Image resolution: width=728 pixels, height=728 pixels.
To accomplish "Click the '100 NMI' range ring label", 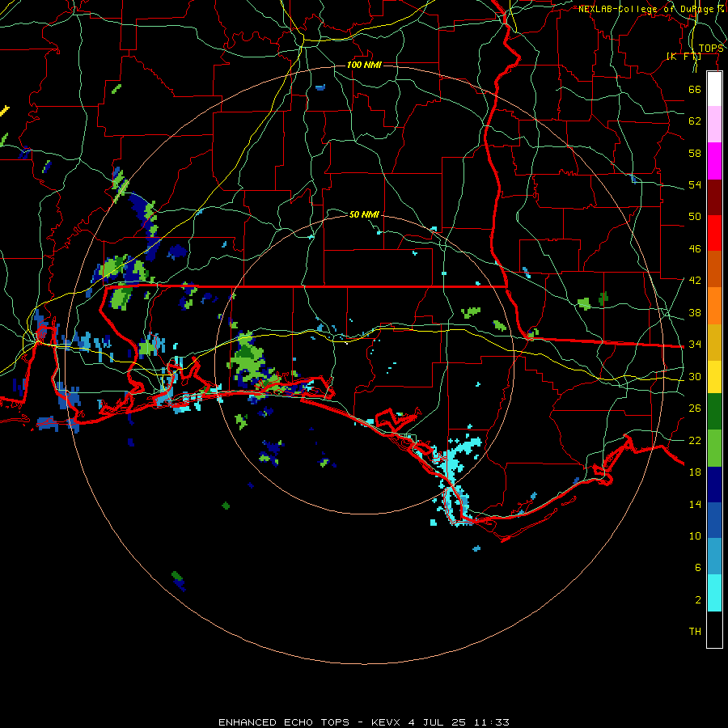I will pyautogui.click(x=364, y=65).
